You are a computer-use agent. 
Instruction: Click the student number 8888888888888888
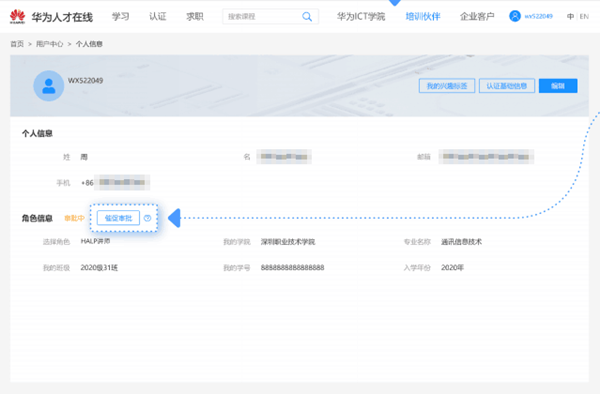tap(292, 267)
